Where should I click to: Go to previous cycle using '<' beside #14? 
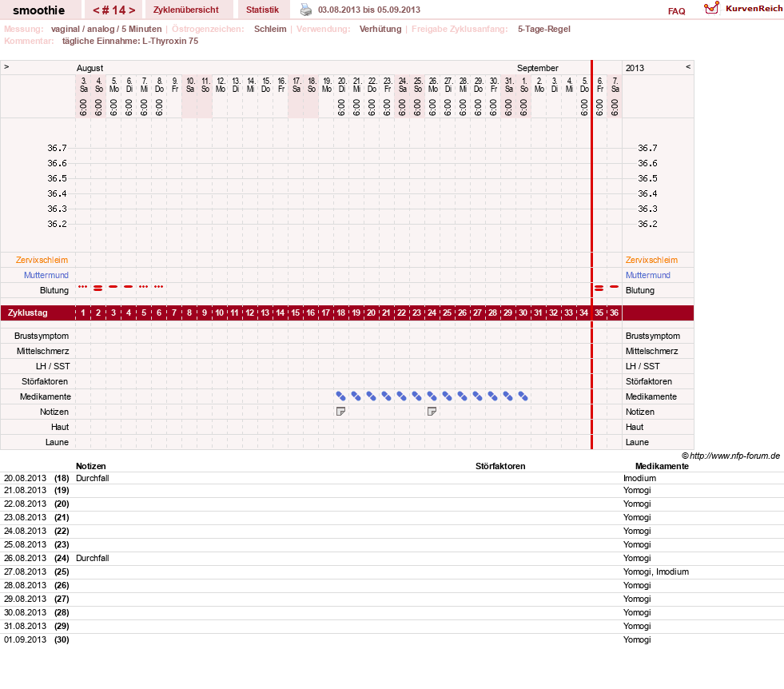tap(95, 10)
